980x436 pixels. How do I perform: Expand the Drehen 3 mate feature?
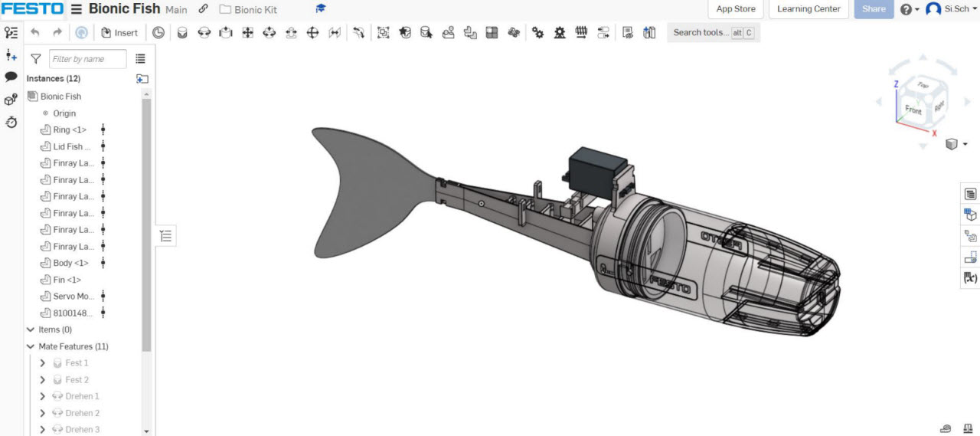42,429
